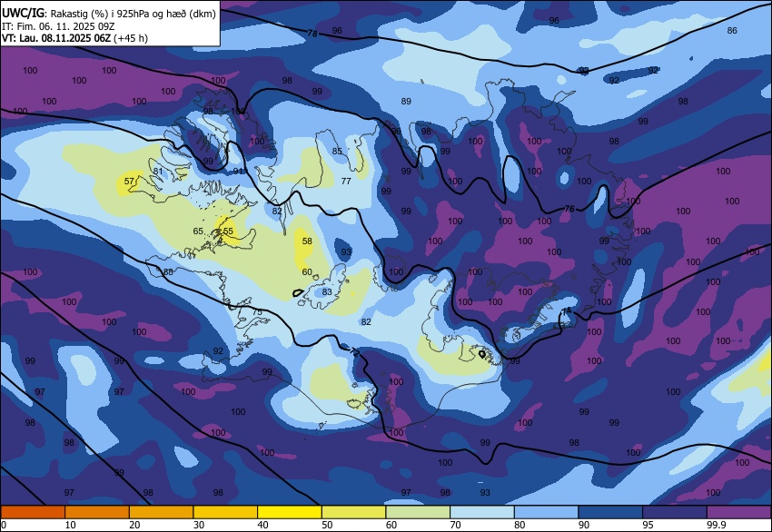Click the humidity value '75' on the map

(257, 312)
